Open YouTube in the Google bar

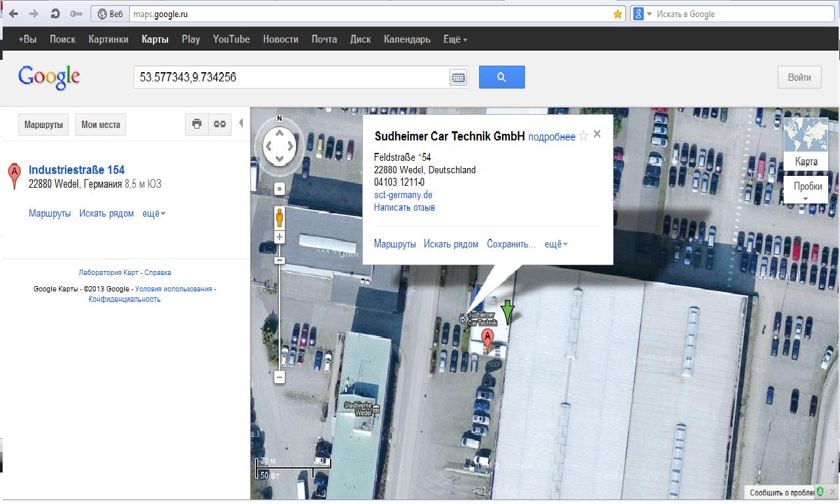click(231, 39)
